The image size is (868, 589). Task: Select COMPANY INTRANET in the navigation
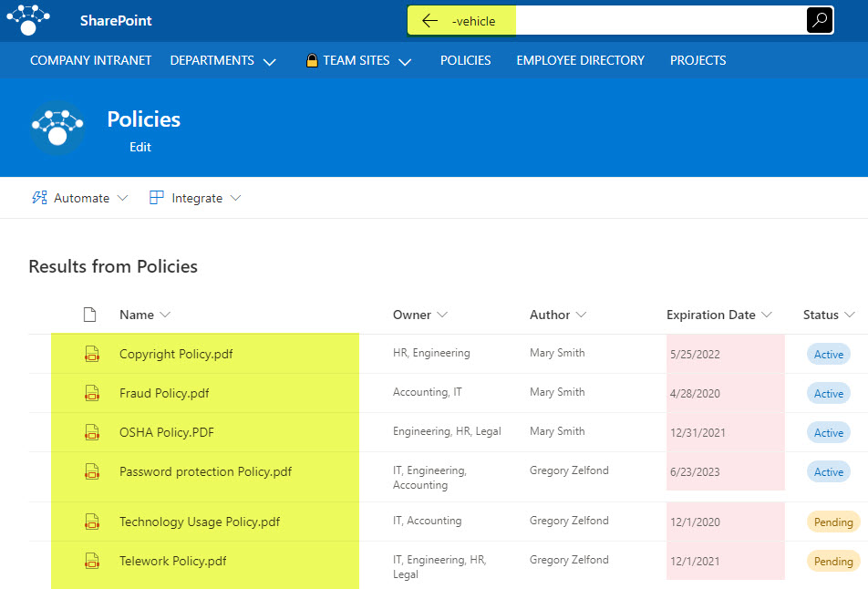tap(90, 60)
